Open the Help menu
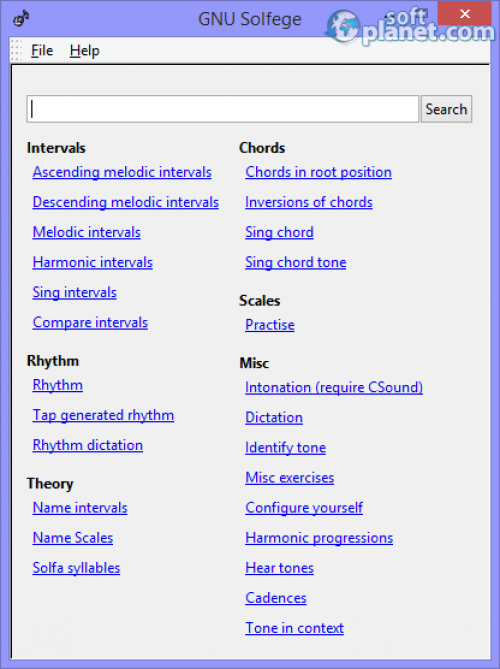Screen dimensions: 500x669 [84, 50]
